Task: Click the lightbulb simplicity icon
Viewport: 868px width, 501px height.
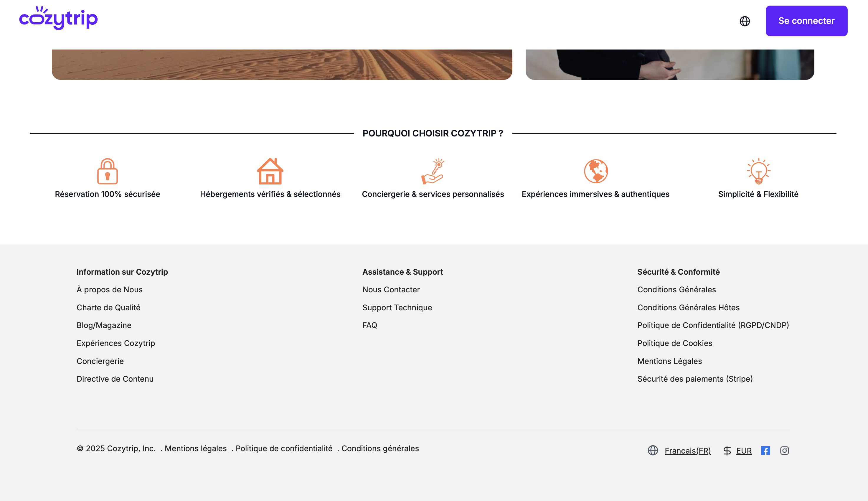Action: pyautogui.click(x=758, y=171)
